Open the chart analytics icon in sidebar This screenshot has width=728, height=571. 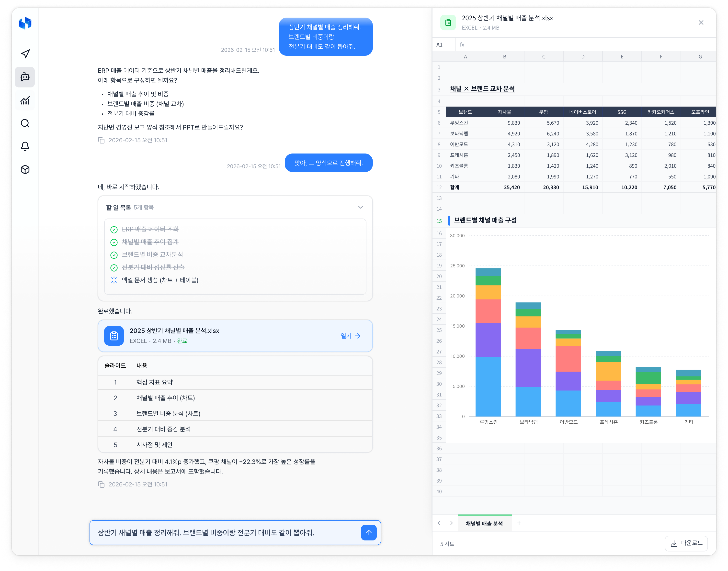pyautogui.click(x=25, y=100)
